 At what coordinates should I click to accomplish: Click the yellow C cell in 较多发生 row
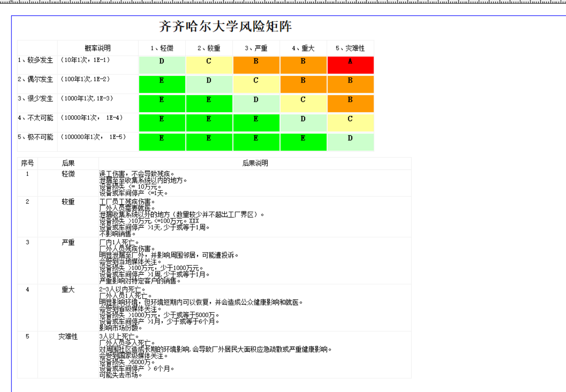coord(209,65)
